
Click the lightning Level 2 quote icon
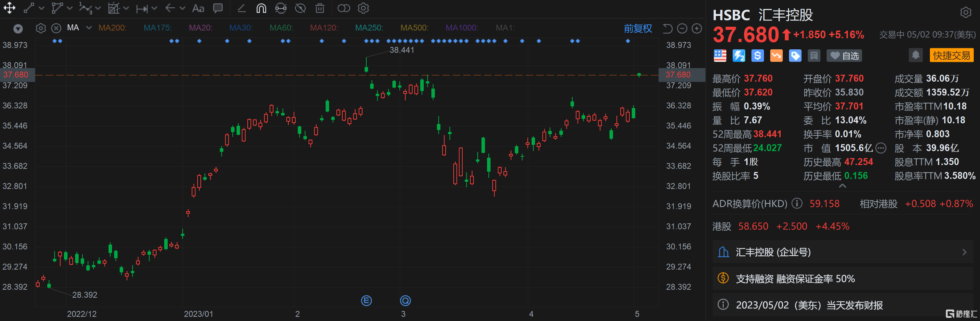[739, 56]
